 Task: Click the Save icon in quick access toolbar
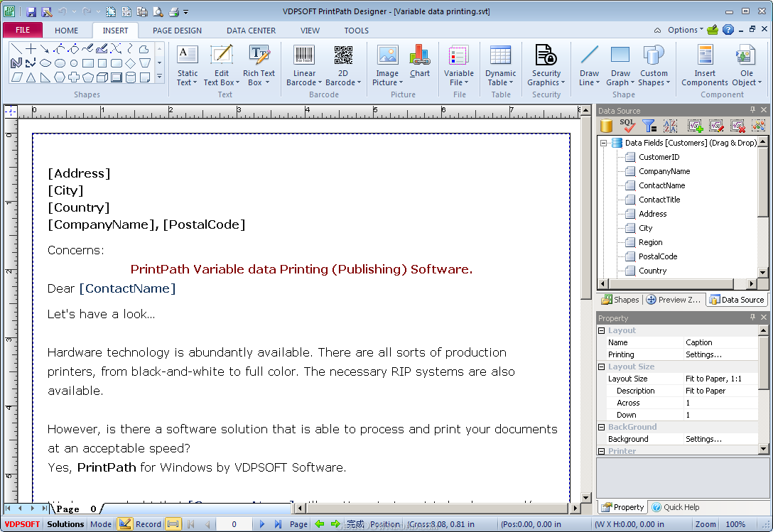(31, 11)
